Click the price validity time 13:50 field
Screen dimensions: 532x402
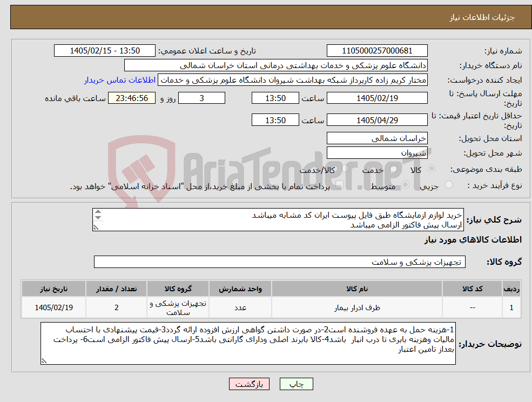pos(275,120)
